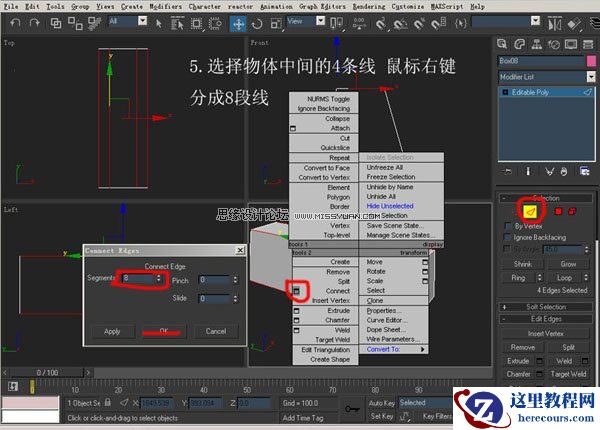The image size is (600, 430).
Task: Open the Selected key filter dropdown
Action: point(425,402)
